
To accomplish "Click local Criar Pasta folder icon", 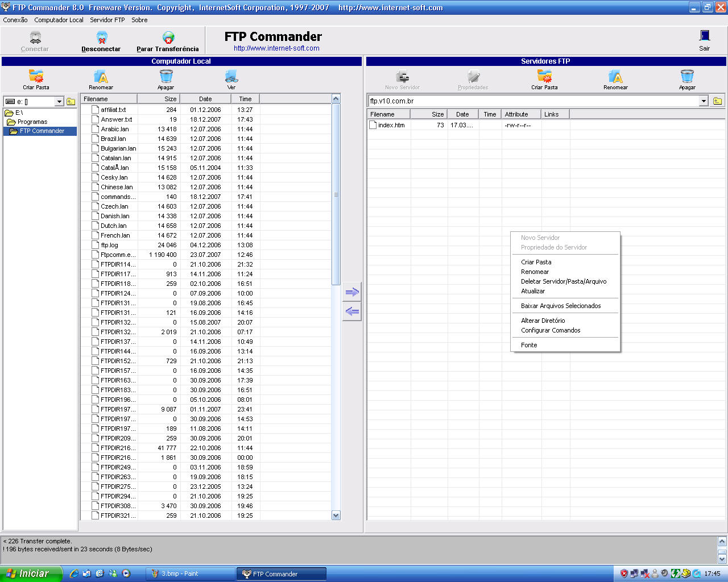I will pyautogui.click(x=36, y=77).
